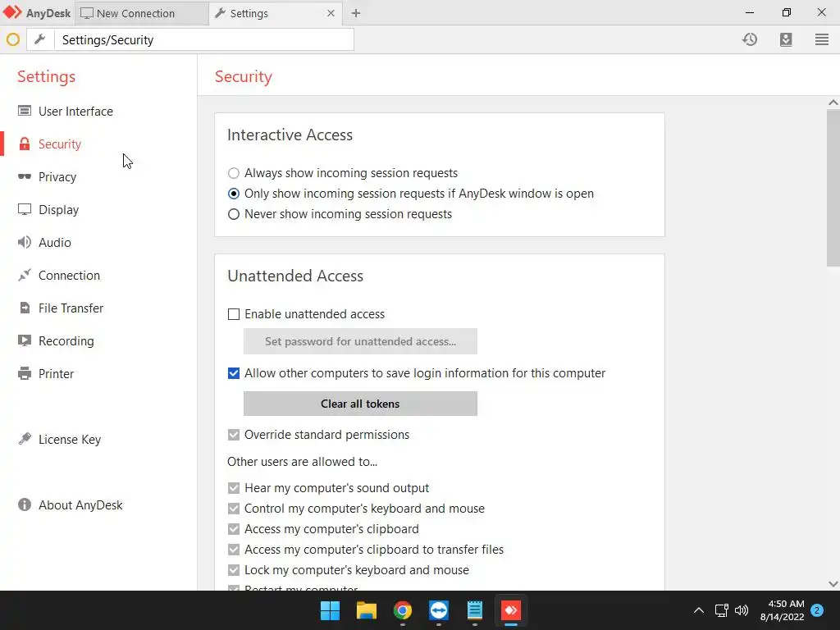The image size is (840, 630).
Task: Enable unattended access checkbox
Action: [234, 314]
